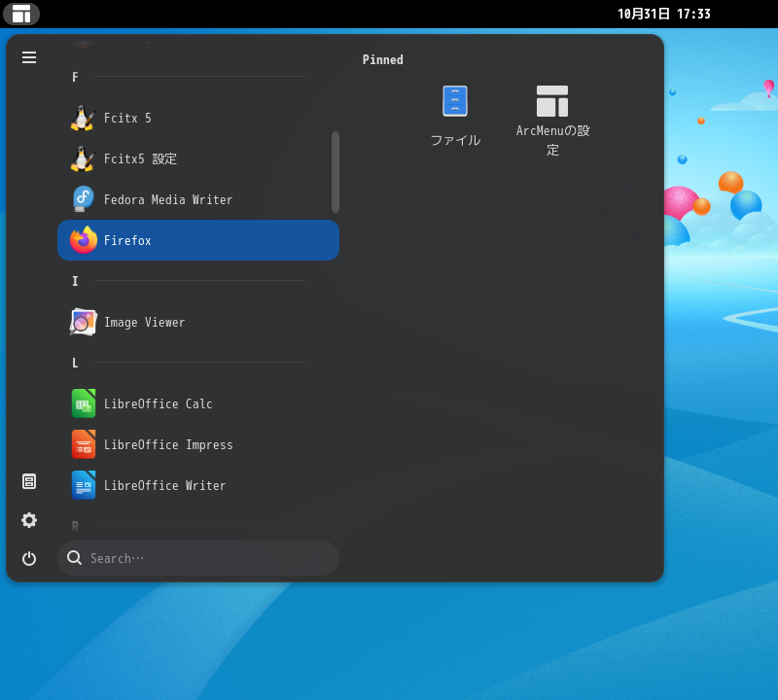Open LibreOffice Writer

[198, 485]
